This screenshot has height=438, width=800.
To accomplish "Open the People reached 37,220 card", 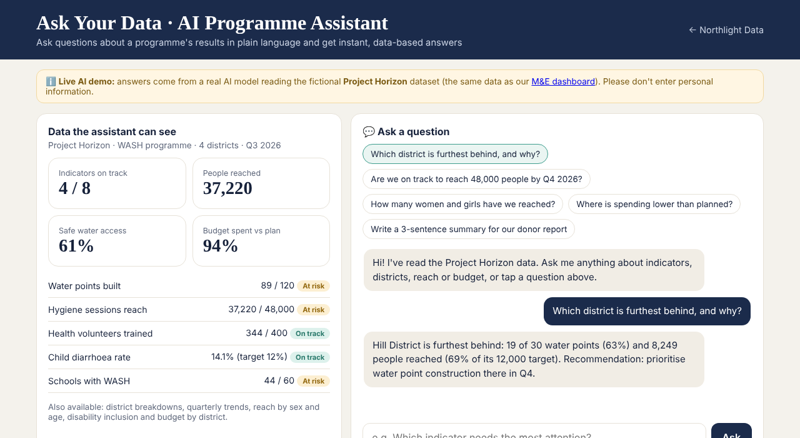I will tap(261, 183).
